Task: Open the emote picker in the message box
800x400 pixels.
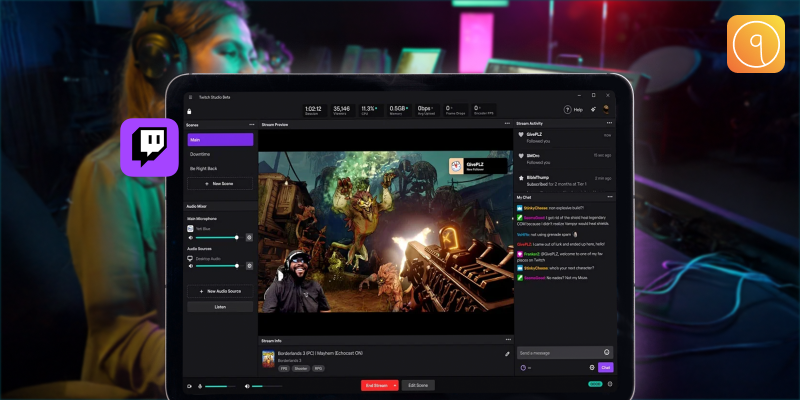Action: click(x=607, y=352)
